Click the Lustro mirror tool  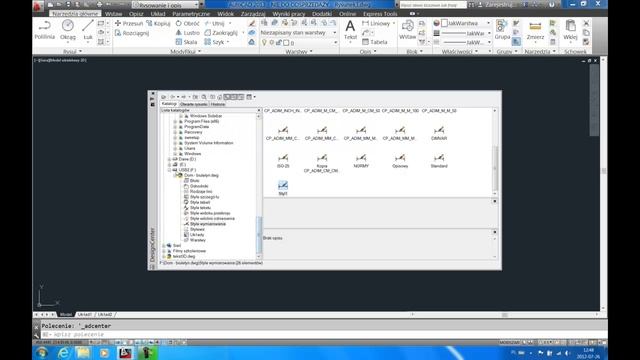(x=187, y=33)
